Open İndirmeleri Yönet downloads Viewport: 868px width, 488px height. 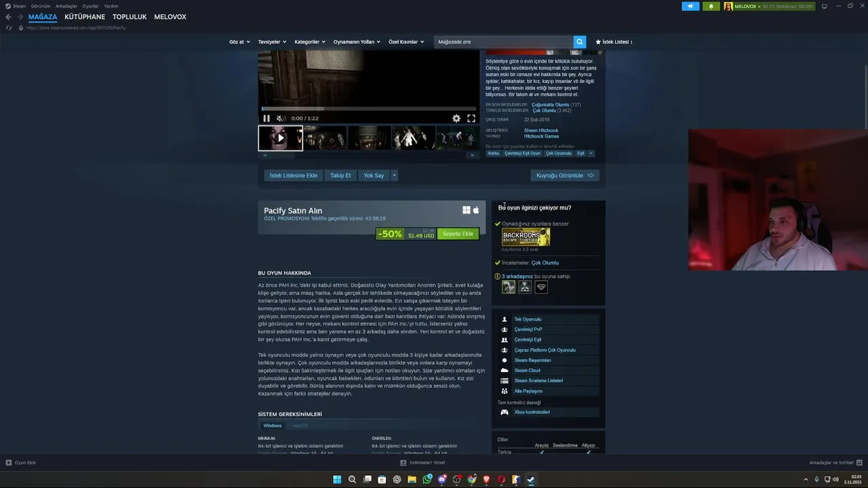point(422,463)
